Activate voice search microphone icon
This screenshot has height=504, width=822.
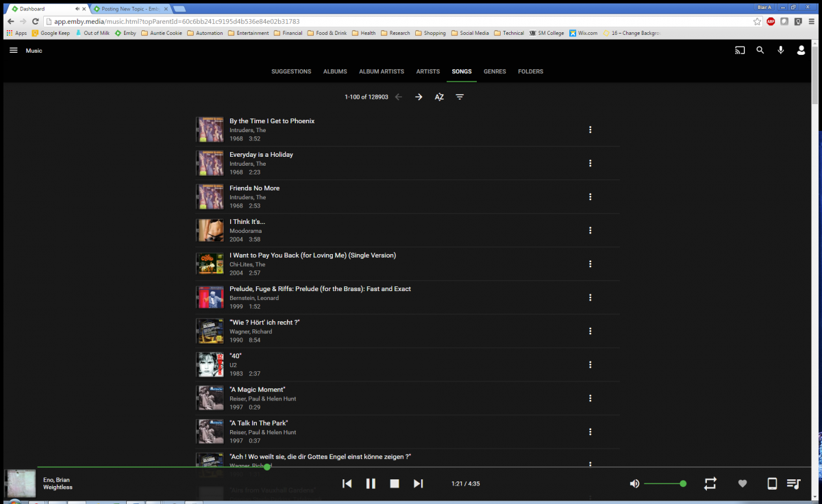pyautogui.click(x=780, y=50)
